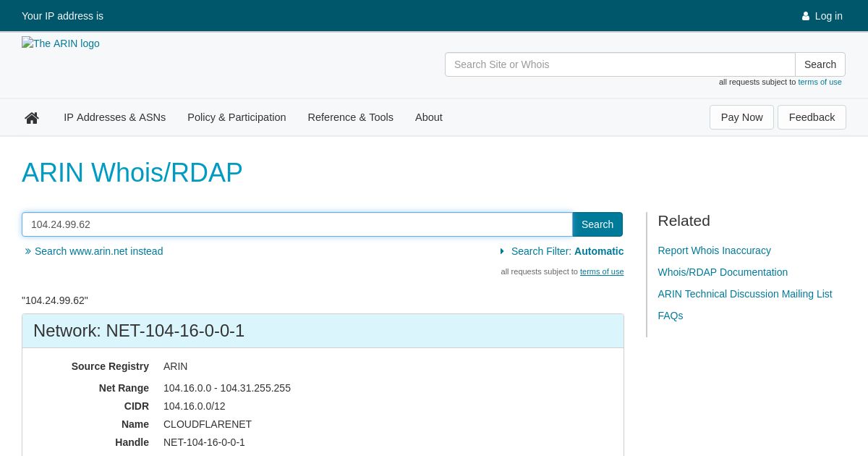Open terms of use link below search filter
The width and height of the screenshot is (868, 456).
click(602, 271)
